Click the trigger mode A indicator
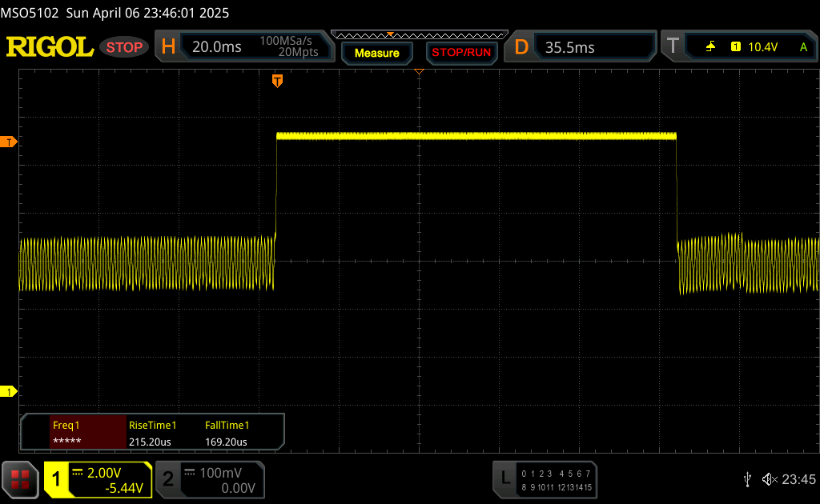820x504 pixels. click(804, 47)
